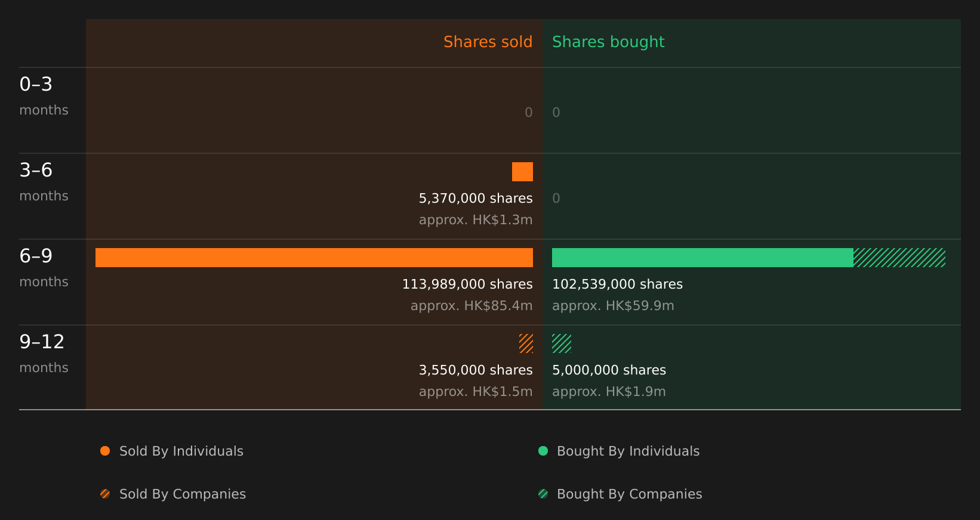Select the 6–9 months orange sold bar
The height and width of the screenshot is (520, 980).
[x=314, y=258]
